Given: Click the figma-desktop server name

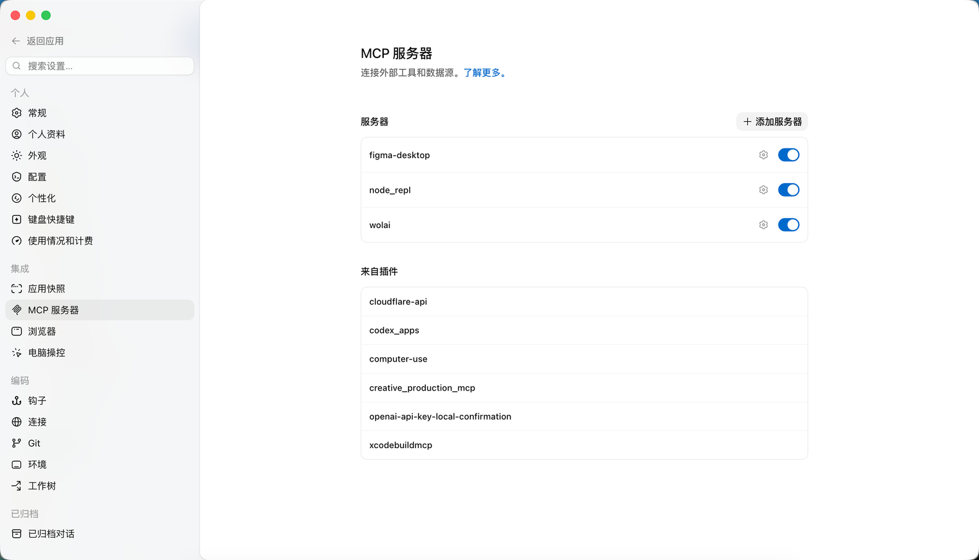Looking at the screenshot, I should [x=399, y=155].
